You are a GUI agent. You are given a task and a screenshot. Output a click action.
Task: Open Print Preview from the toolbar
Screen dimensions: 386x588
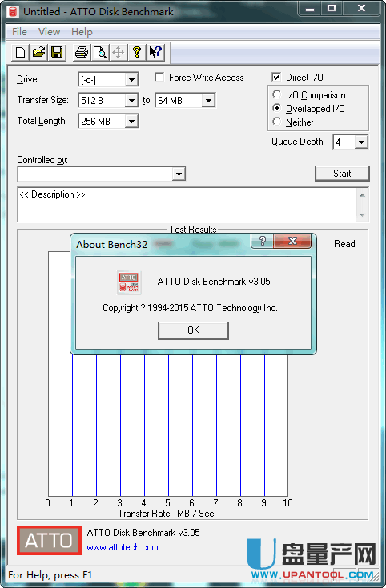point(100,52)
